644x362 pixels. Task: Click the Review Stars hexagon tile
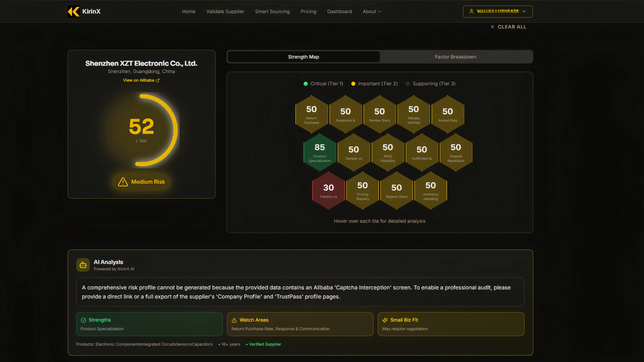coord(379,114)
